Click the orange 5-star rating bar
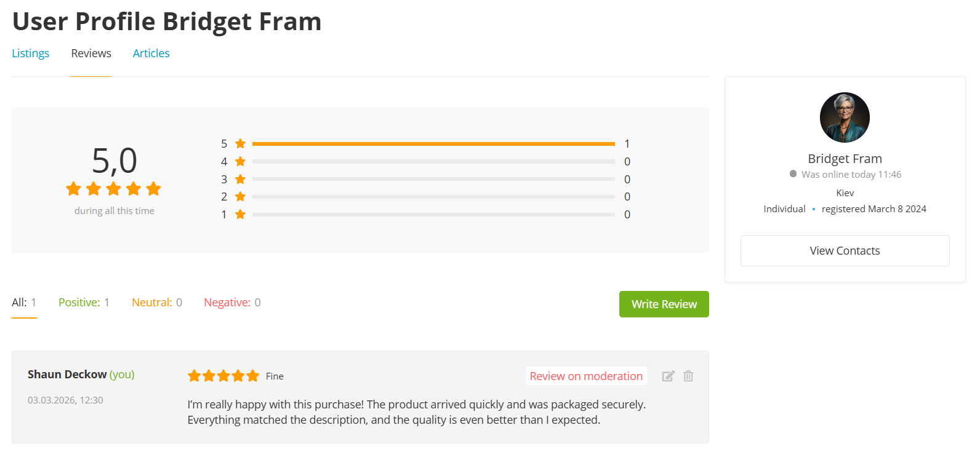 433,144
